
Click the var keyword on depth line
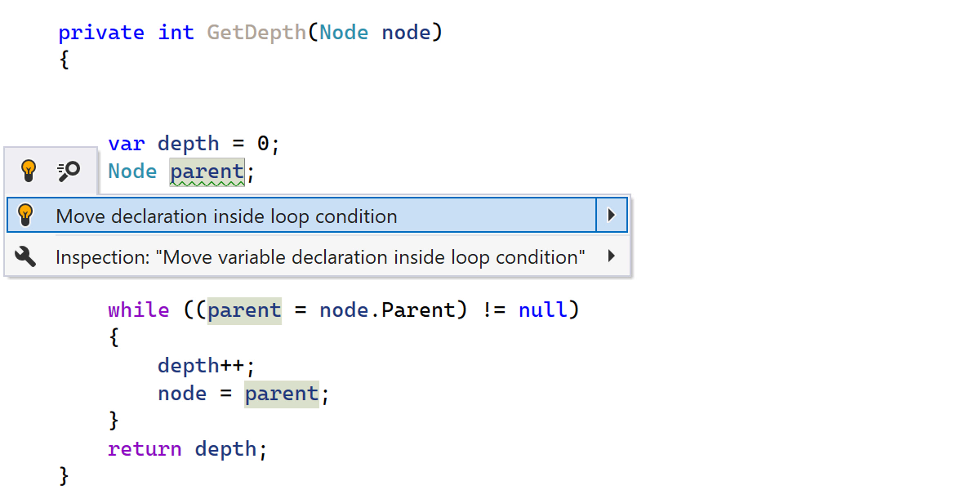[127, 144]
